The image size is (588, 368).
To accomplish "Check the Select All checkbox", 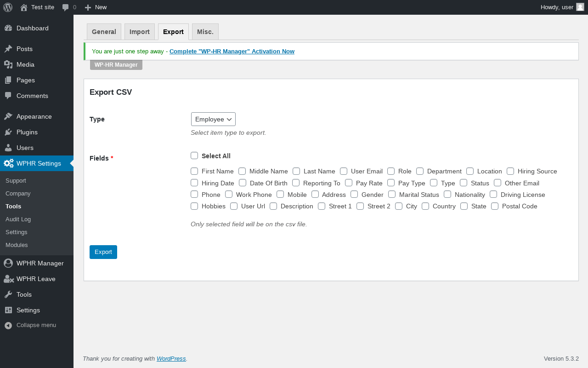I will point(194,156).
